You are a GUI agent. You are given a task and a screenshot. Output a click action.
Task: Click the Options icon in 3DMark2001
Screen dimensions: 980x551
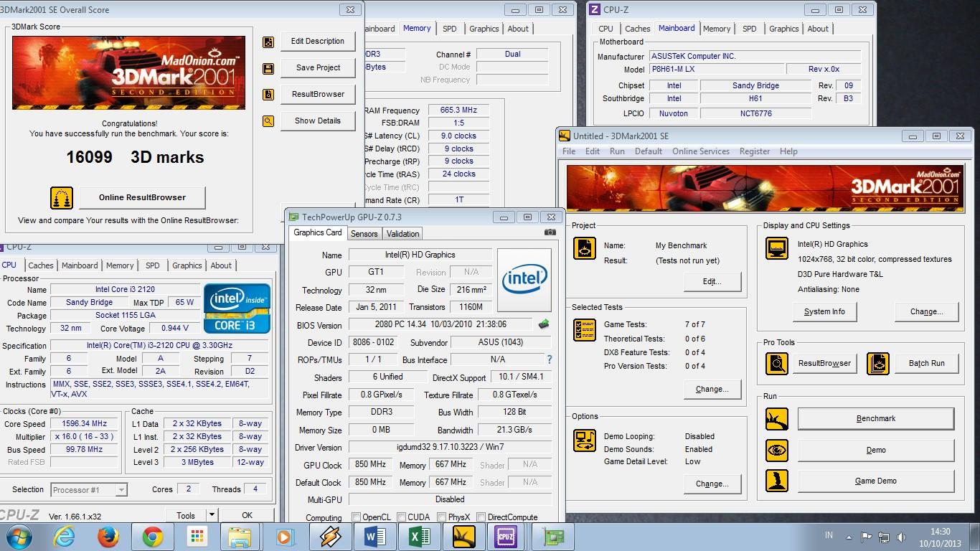585,441
